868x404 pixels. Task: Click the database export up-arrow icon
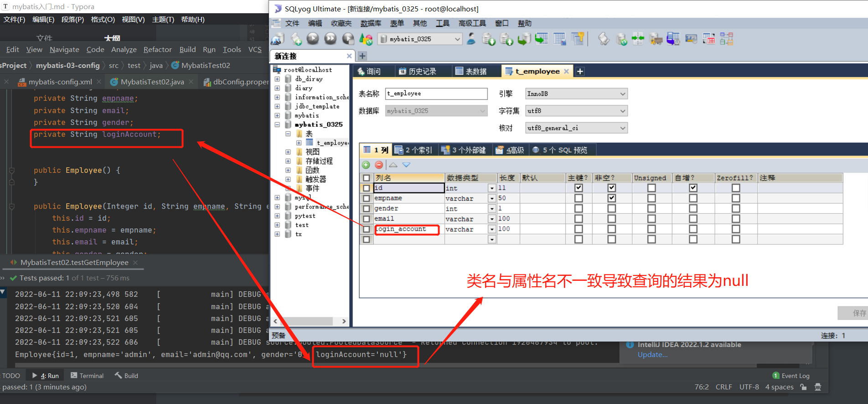506,39
